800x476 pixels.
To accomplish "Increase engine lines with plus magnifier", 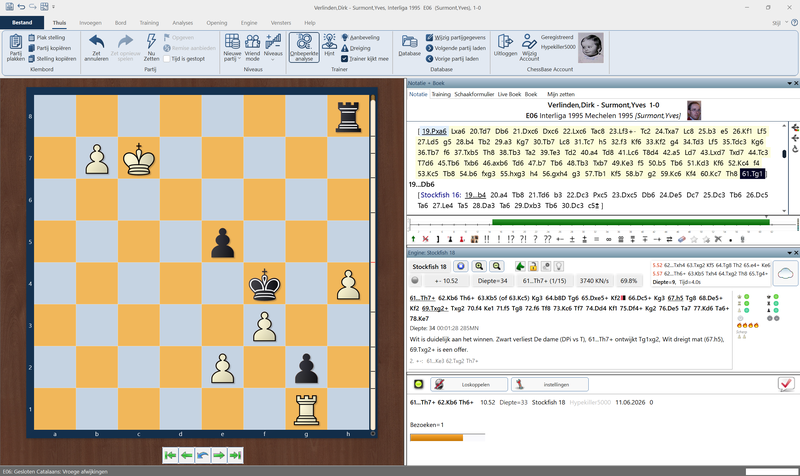I will (x=479, y=266).
